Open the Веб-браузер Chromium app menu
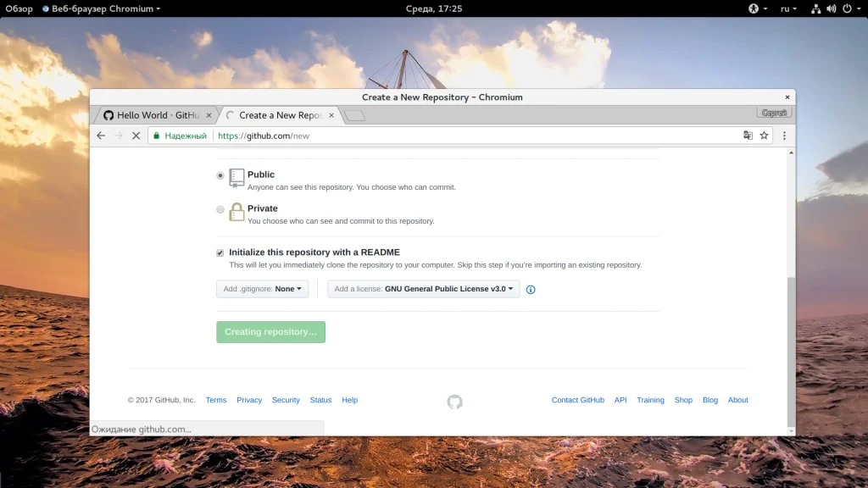This screenshot has height=488, width=868. [102, 8]
